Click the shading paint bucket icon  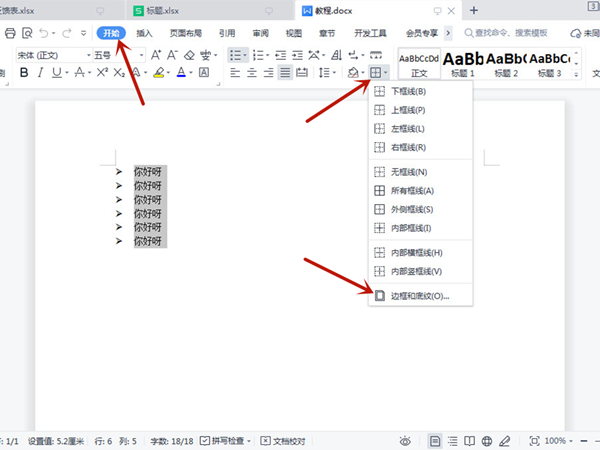pos(354,73)
